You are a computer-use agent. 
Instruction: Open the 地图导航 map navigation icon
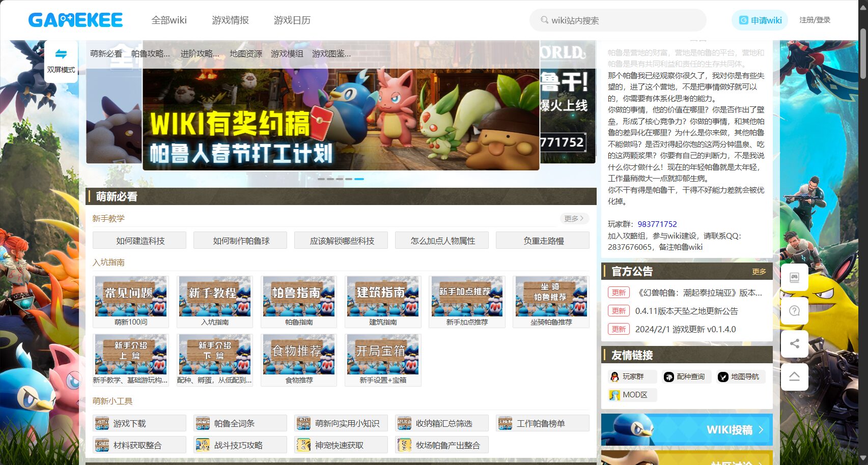[723, 376]
